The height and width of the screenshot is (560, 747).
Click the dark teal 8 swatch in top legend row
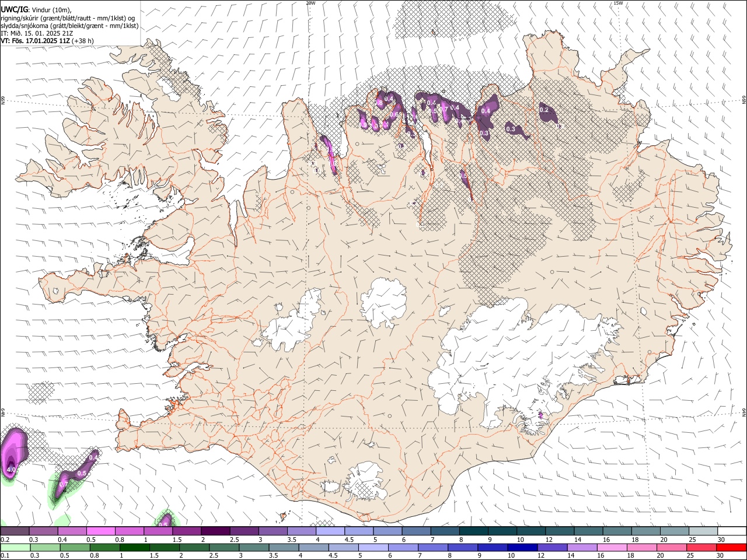tap(473, 531)
